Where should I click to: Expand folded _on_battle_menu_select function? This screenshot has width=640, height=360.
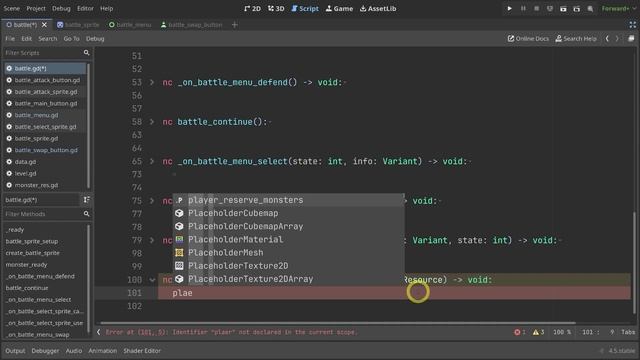pos(152,162)
